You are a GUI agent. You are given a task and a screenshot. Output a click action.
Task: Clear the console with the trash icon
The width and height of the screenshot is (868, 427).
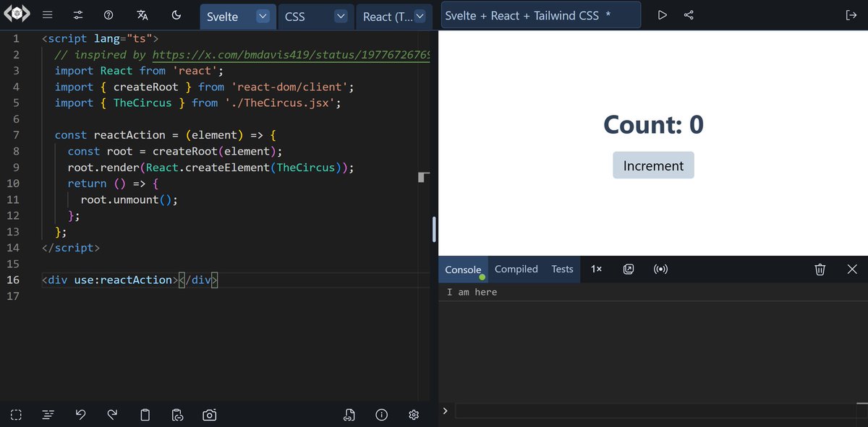coord(820,269)
